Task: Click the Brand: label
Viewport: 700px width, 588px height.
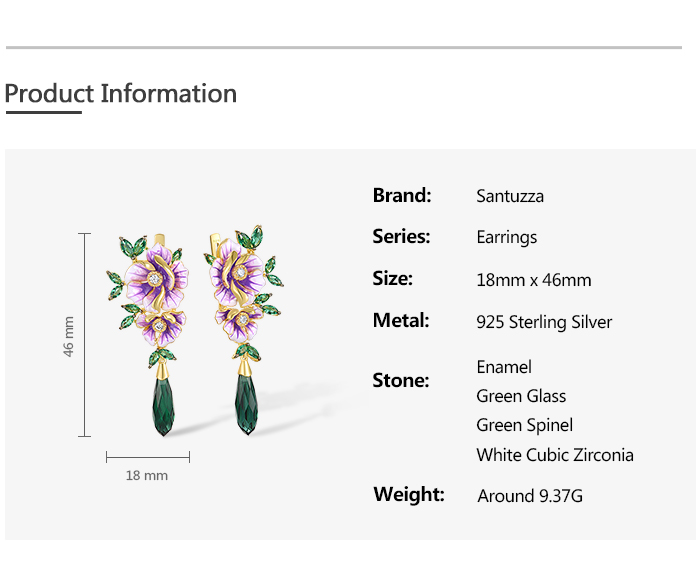Action: 402,195
